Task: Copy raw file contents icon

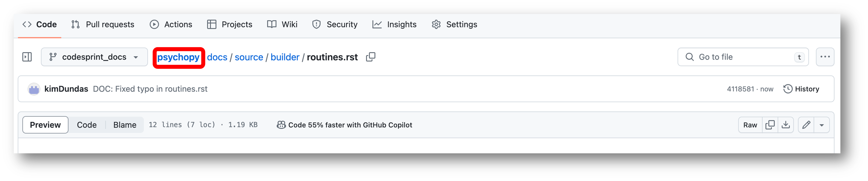Action: click(x=770, y=125)
